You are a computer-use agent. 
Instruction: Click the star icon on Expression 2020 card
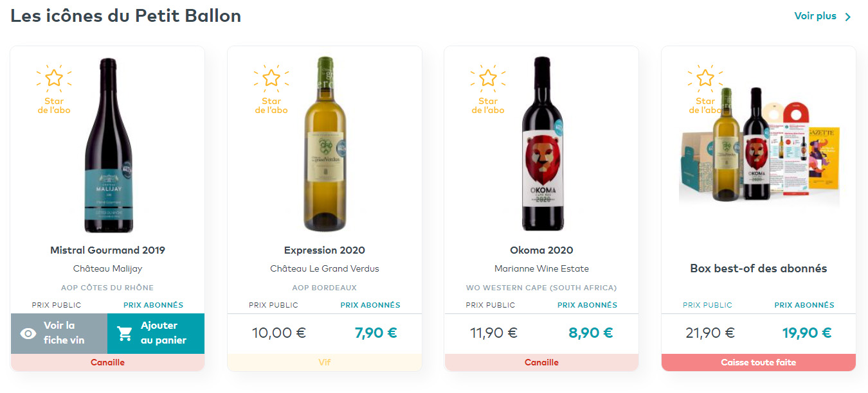tap(271, 78)
